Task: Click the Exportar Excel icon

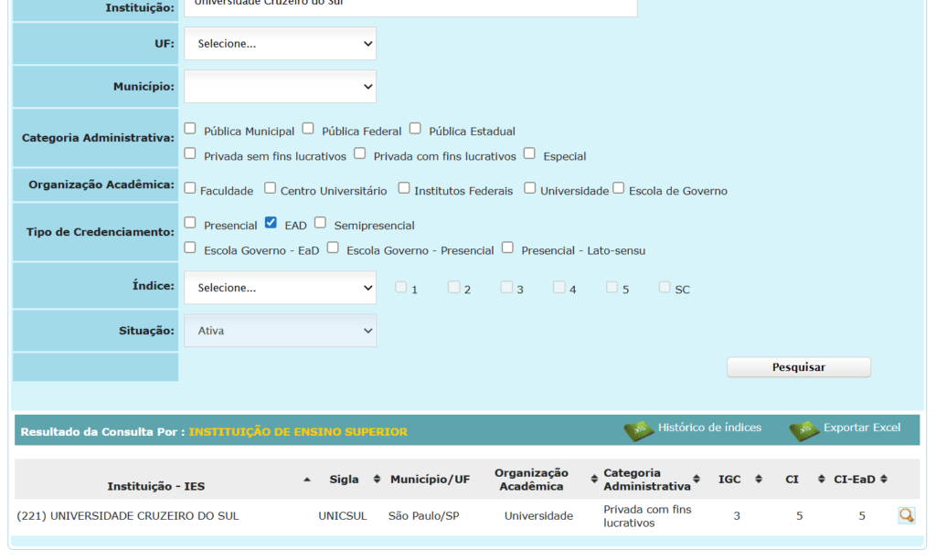Action: point(803,430)
